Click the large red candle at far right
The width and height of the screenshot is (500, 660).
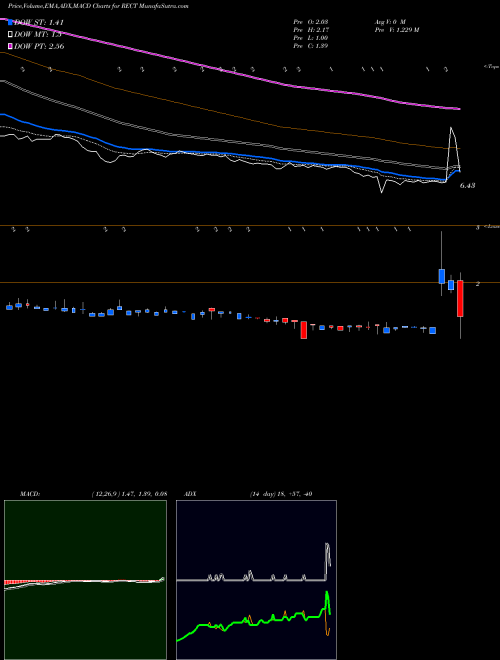tap(460, 298)
